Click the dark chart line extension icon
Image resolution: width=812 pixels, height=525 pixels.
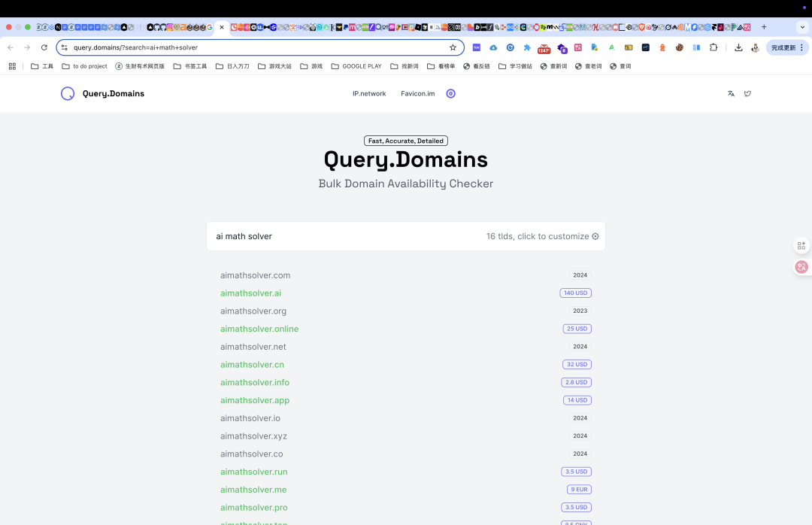click(645, 47)
